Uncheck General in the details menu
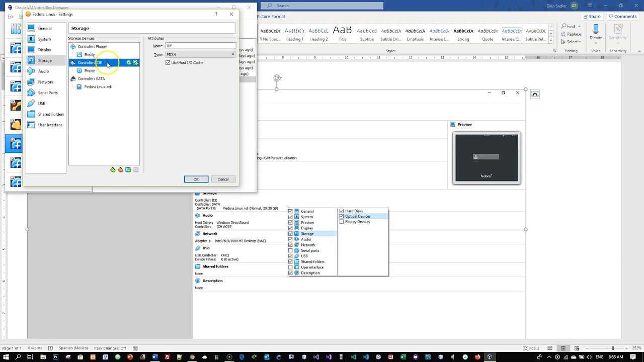The height and width of the screenshot is (362, 644). point(290,211)
